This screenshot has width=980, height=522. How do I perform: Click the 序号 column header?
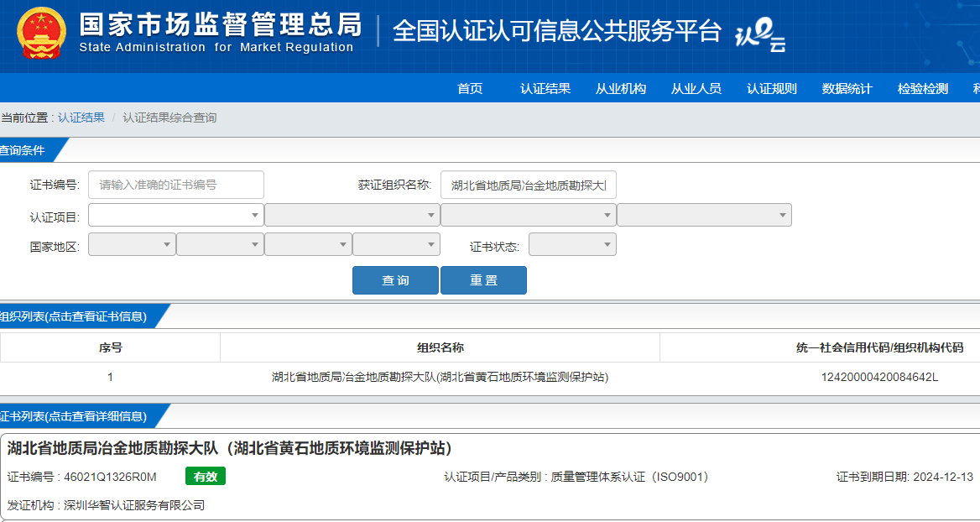(110, 347)
